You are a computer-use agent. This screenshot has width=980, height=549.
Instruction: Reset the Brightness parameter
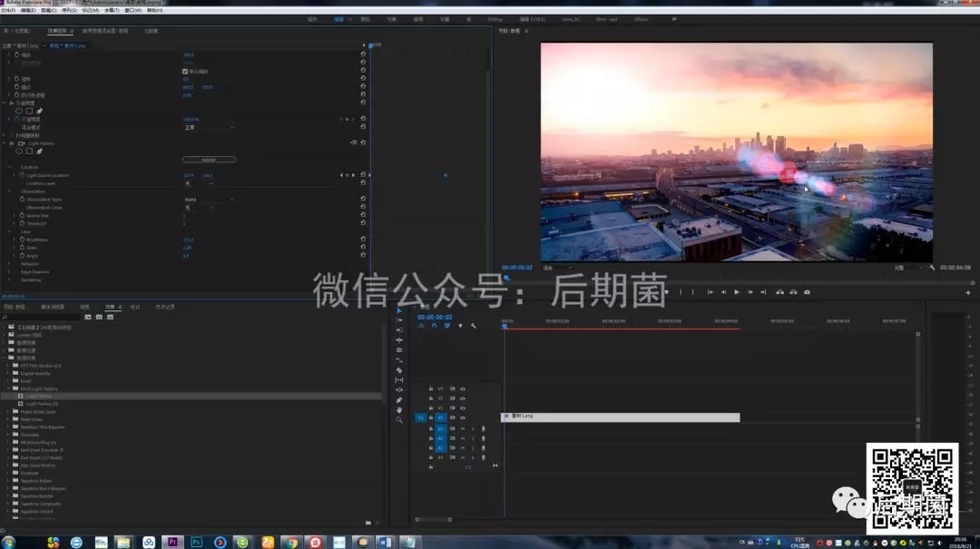point(363,240)
